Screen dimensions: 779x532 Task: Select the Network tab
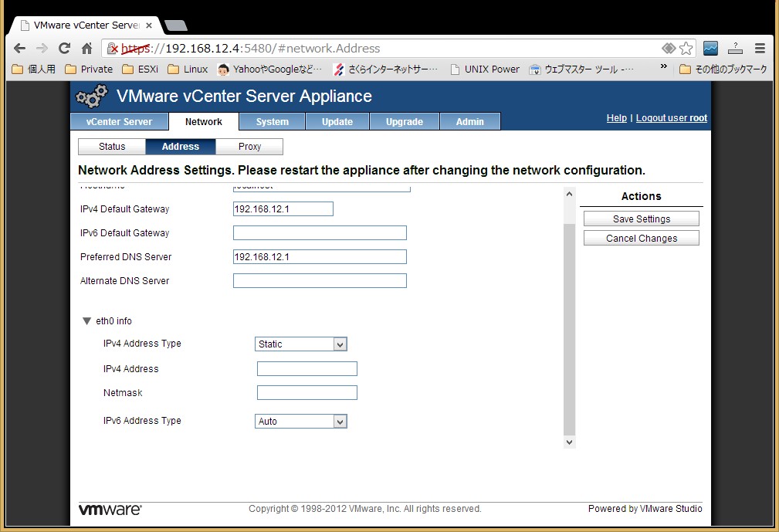204,122
